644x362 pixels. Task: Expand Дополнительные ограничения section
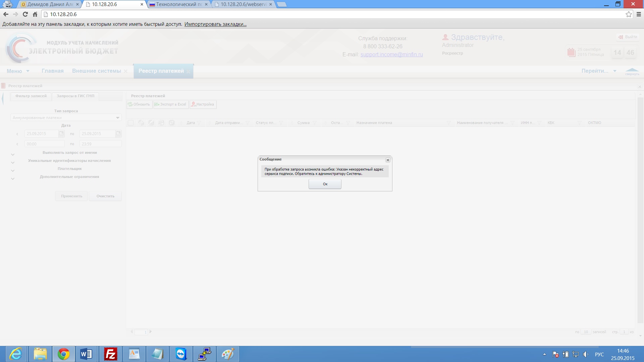click(13, 179)
